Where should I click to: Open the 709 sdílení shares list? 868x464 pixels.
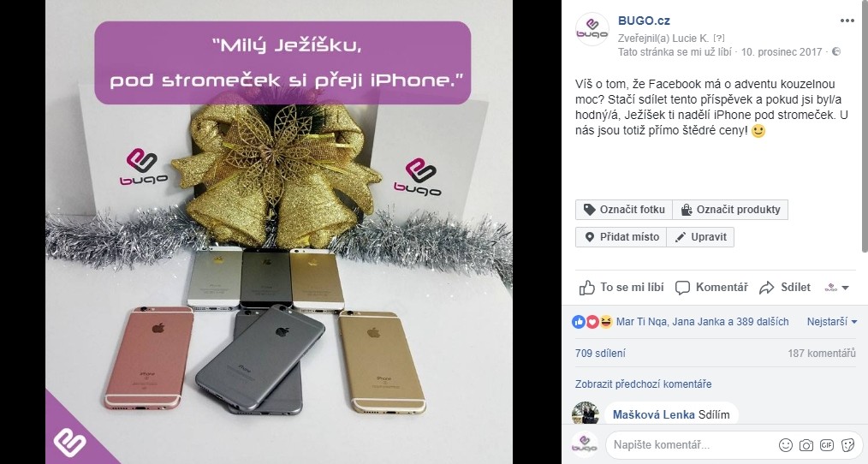[x=600, y=354]
